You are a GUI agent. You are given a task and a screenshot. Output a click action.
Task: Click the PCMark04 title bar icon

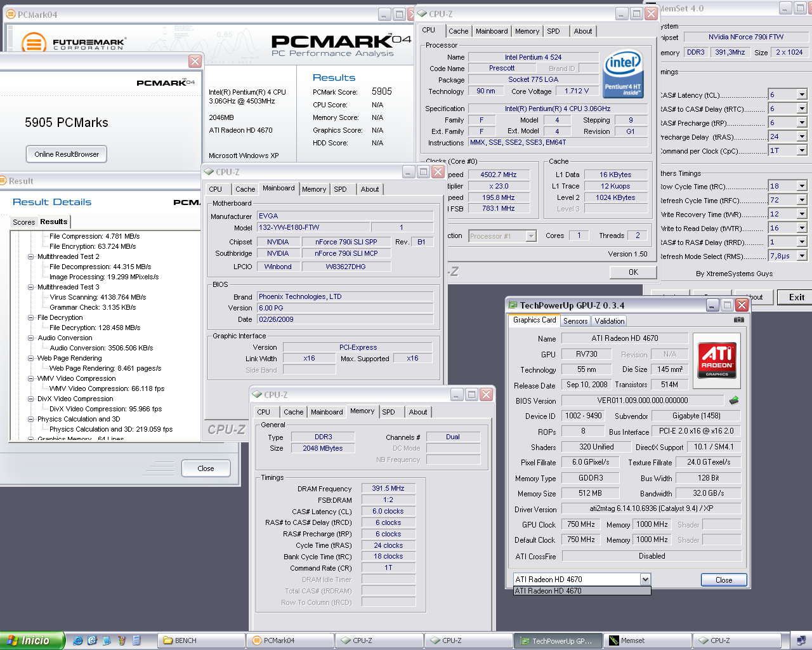pos(10,14)
